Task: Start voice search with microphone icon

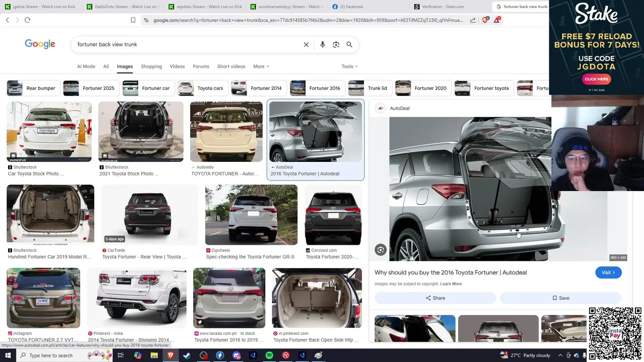Action: pos(323,44)
